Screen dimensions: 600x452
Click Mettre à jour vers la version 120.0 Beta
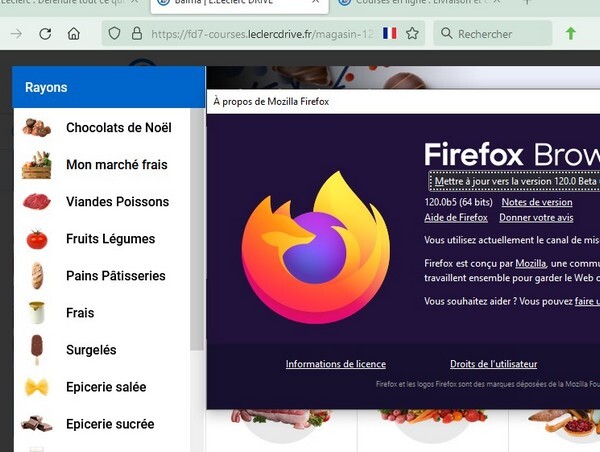515,181
